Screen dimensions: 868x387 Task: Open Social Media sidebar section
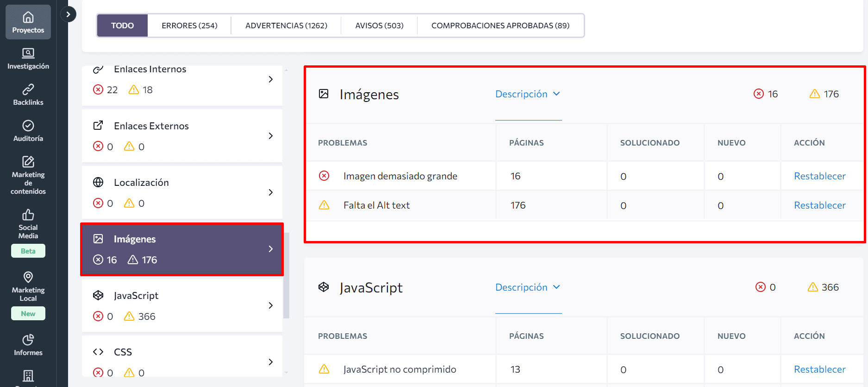[x=28, y=224]
